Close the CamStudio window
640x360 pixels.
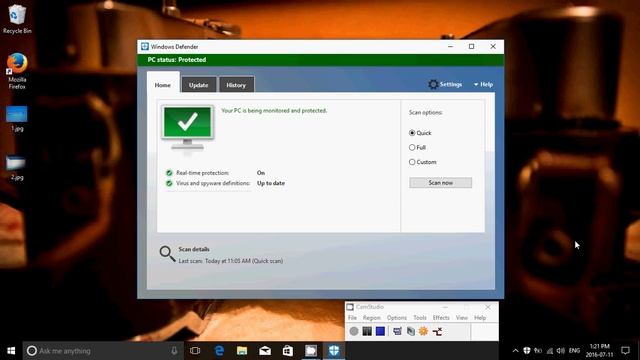[488, 307]
